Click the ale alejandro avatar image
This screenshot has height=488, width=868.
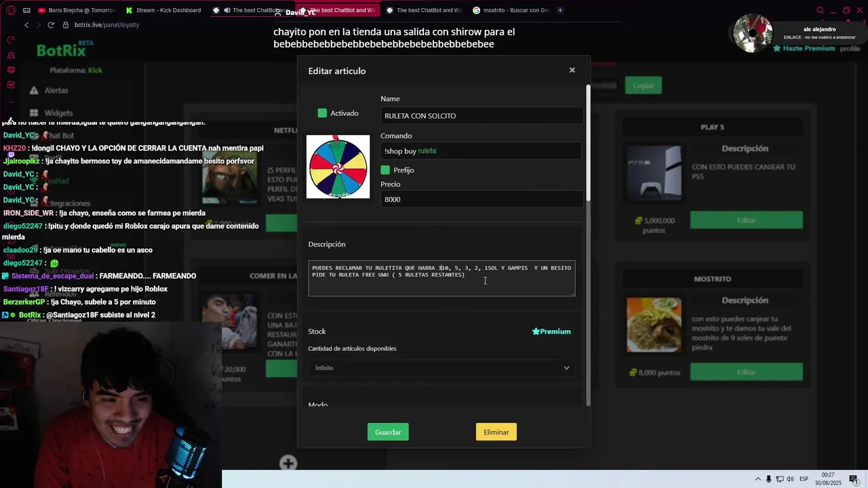coord(753,34)
